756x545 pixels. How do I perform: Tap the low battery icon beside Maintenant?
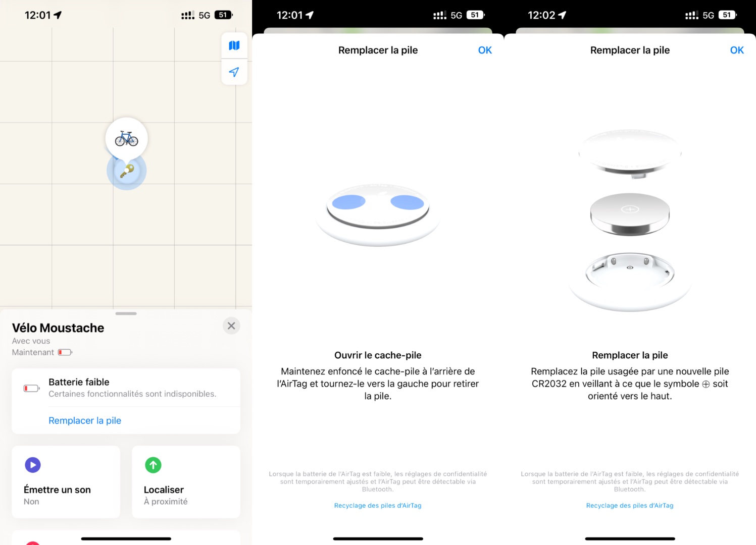point(65,352)
